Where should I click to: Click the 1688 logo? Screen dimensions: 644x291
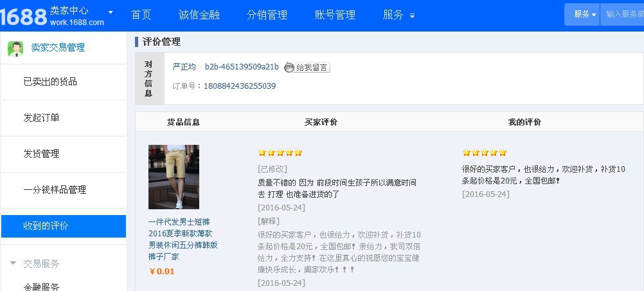pyautogui.click(x=23, y=17)
